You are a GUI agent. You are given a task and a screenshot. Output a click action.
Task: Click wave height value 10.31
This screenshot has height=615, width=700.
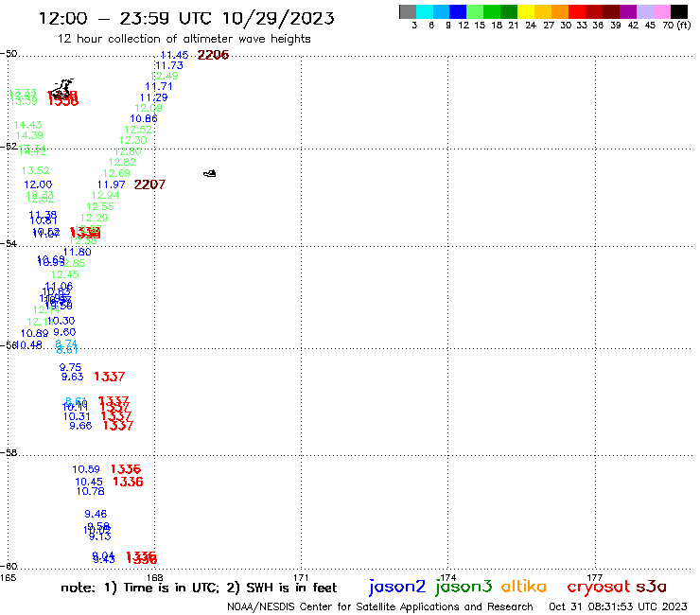click(x=77, y=416)
